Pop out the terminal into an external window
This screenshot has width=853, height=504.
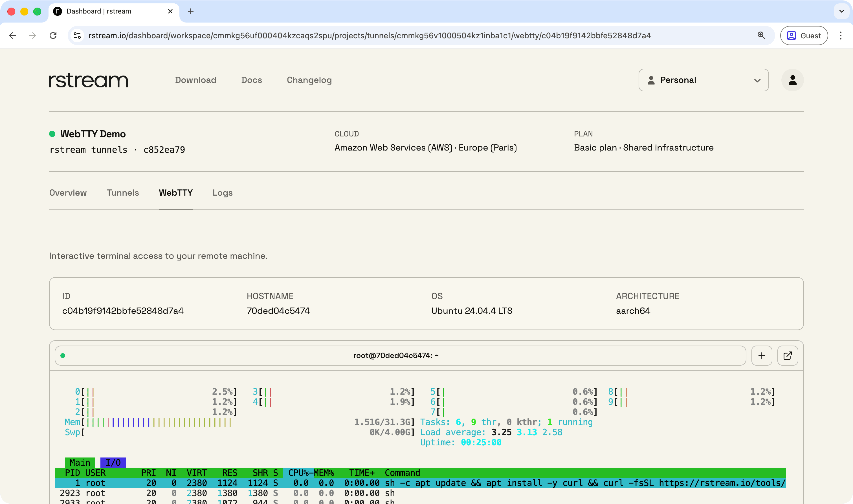pyautogui.click(x=788, y=355)
